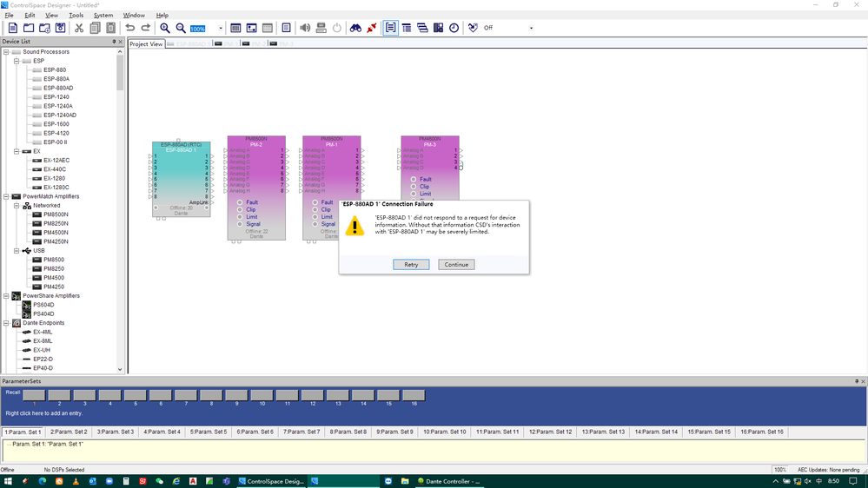Open the zoom percentage dropdown
The height and width of the screenshot is (488, 868).
[221, 28]
